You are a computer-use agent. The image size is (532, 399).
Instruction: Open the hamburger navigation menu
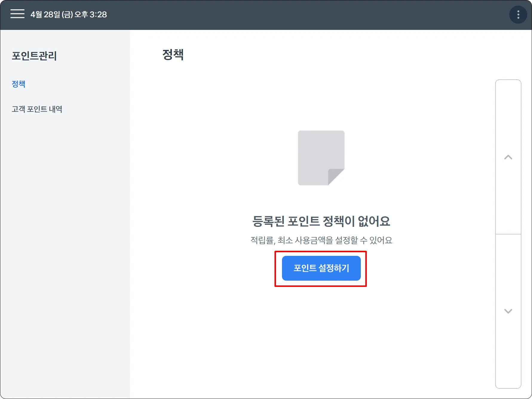(17, 14)
